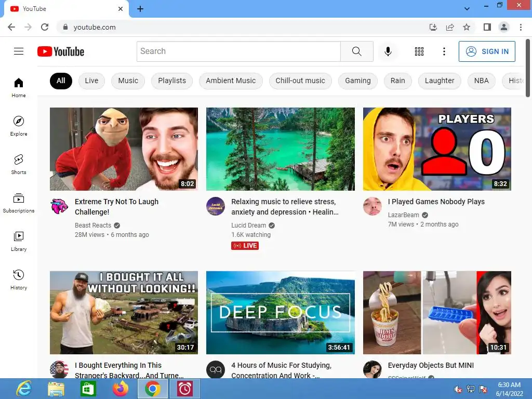Click the SIGN IN button
This screenshot has width=532, height=399.
487,51
